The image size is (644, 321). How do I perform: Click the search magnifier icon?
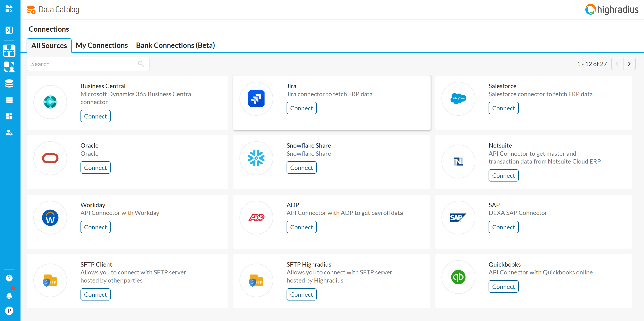[x=141, y=64]
